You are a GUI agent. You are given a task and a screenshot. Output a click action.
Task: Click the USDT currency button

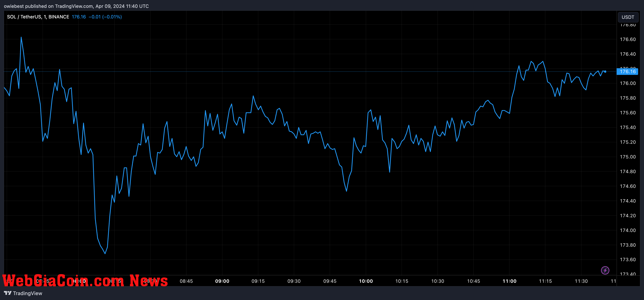pyautogui.click(x=628, y=17)
